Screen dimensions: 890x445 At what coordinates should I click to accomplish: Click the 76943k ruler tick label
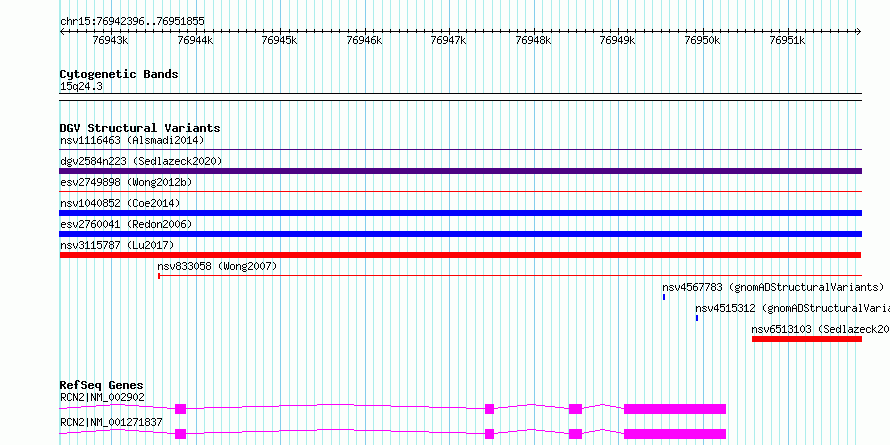pyautogui.click(x=111, y=40)
